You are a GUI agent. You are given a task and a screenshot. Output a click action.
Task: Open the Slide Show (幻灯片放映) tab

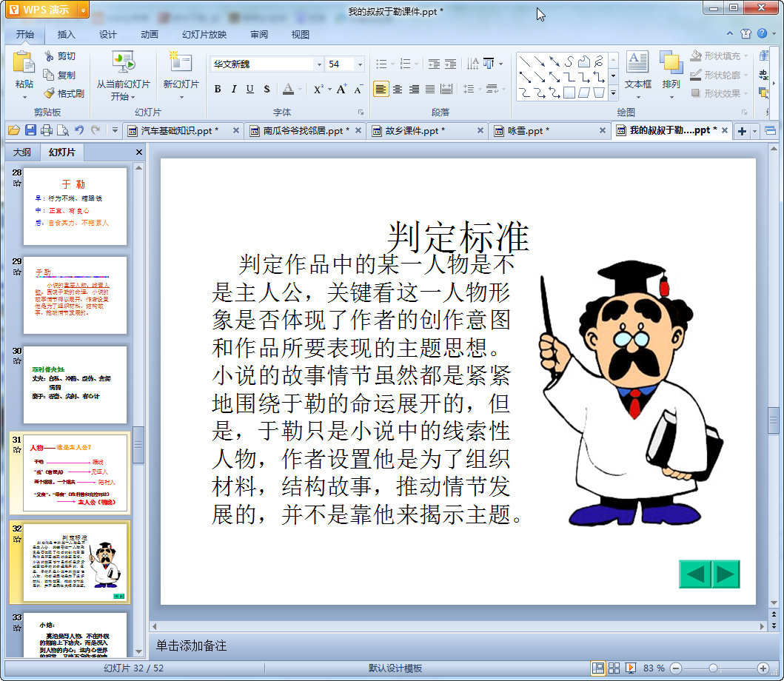[x=204, y=35]
